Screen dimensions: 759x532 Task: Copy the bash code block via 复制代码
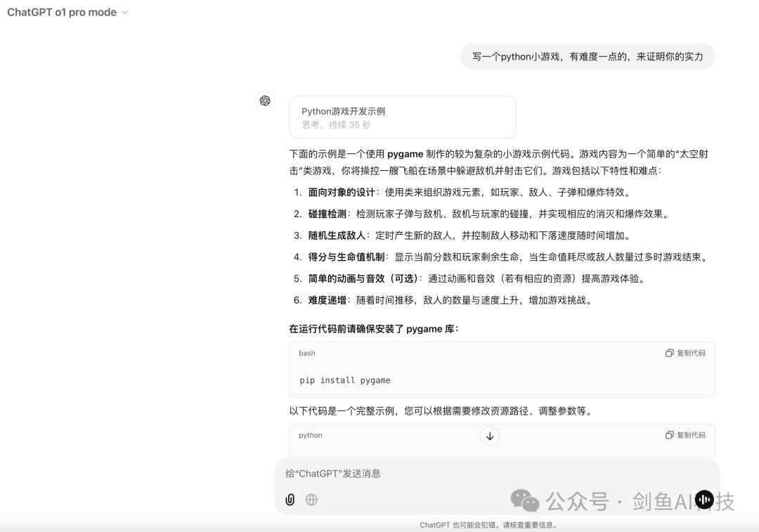coord(685,353)
